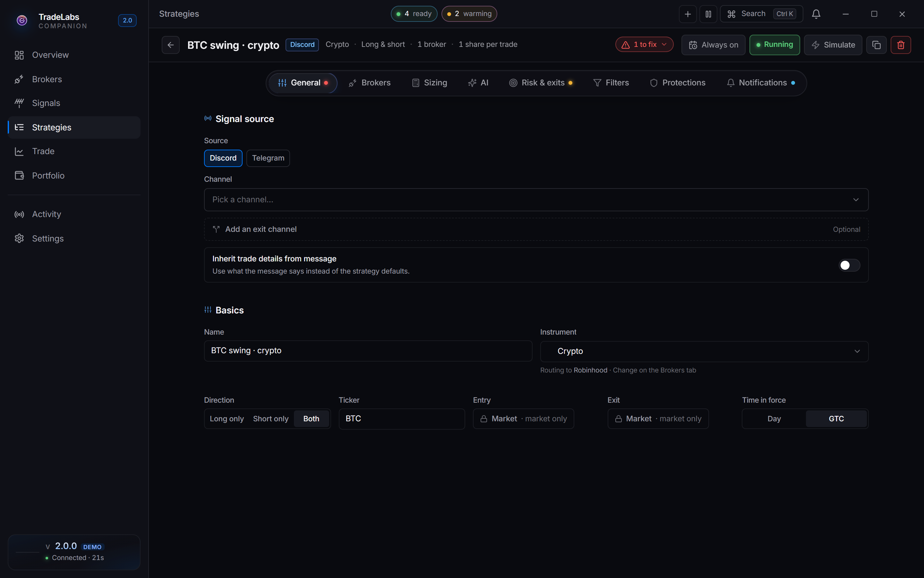Click the TradeLabs logo icon
The image size is (924, 578).
tap(22, 21)
